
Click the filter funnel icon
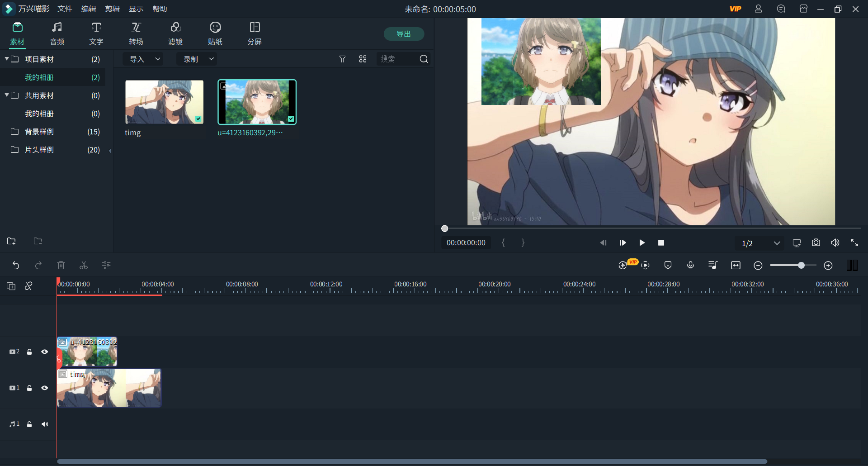pyautogui.click(x=343, y=59)
